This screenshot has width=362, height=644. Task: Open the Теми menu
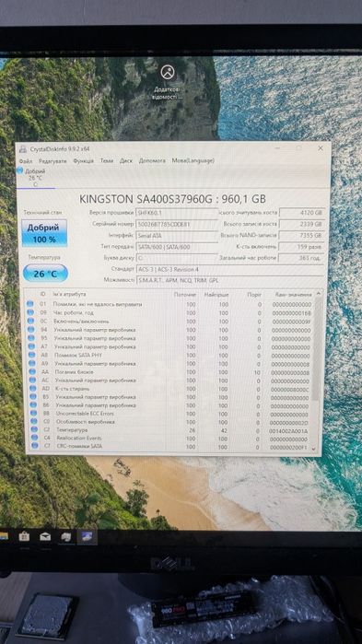[106, 161]
